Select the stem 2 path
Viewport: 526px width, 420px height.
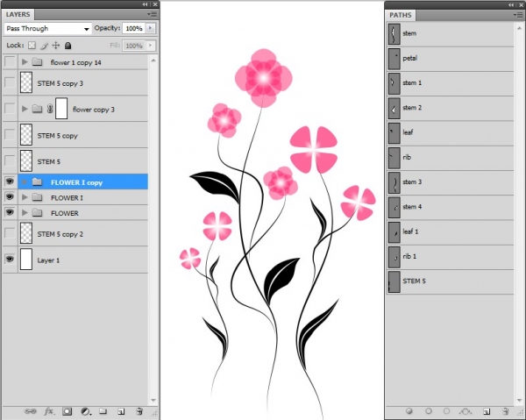pyautogui.click(x=450, y=109)
